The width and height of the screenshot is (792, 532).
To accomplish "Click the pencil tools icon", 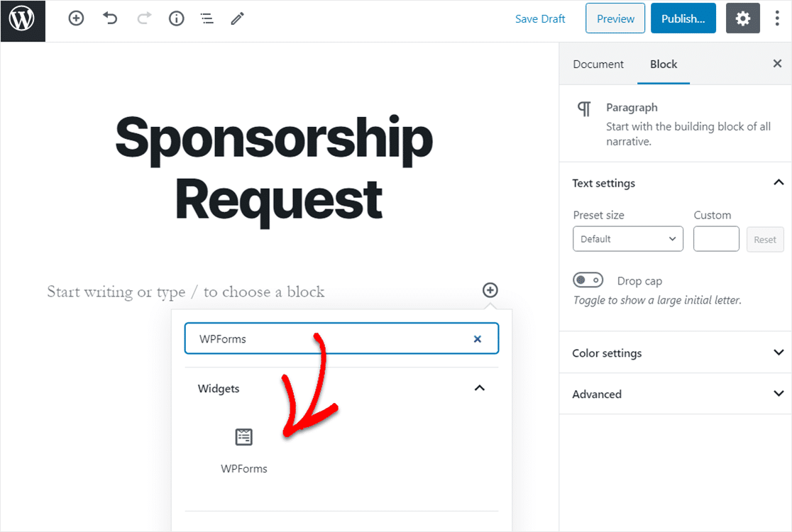I will [x=238, y=18].
